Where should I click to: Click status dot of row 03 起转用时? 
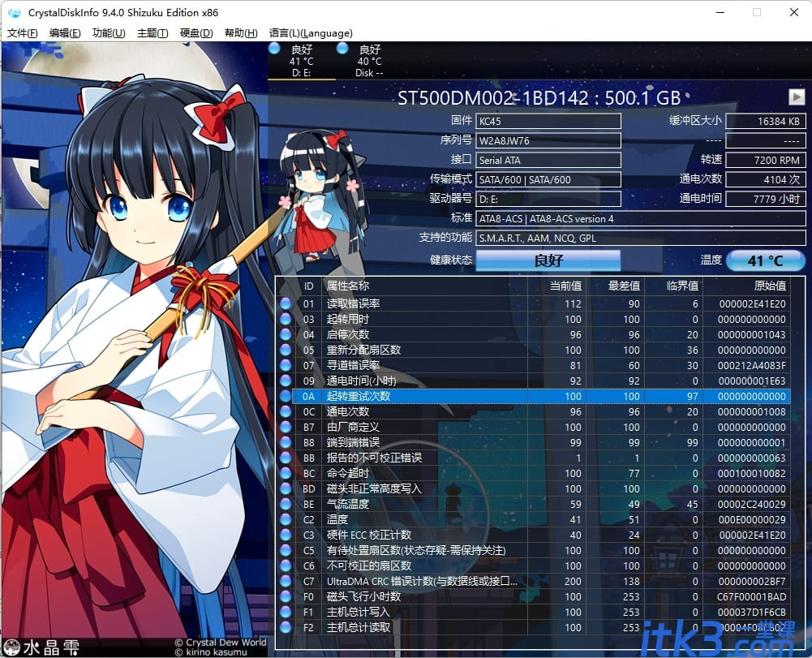click(286, 319)
